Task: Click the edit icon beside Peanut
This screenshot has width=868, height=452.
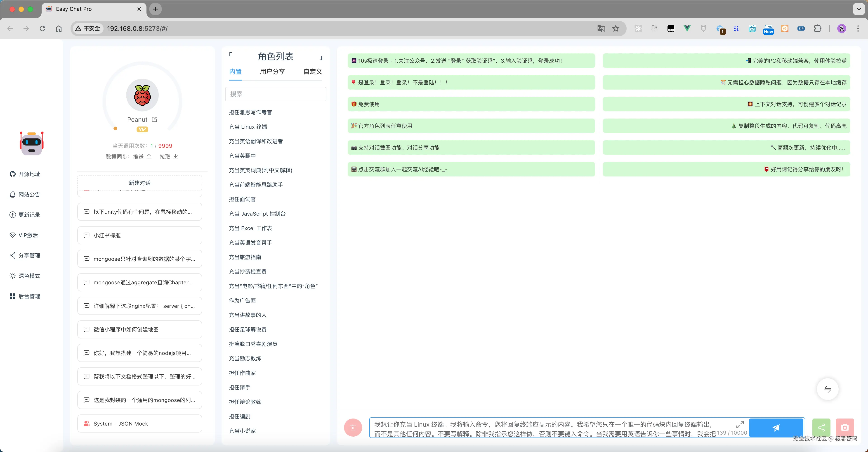Action: coord(154,119)
